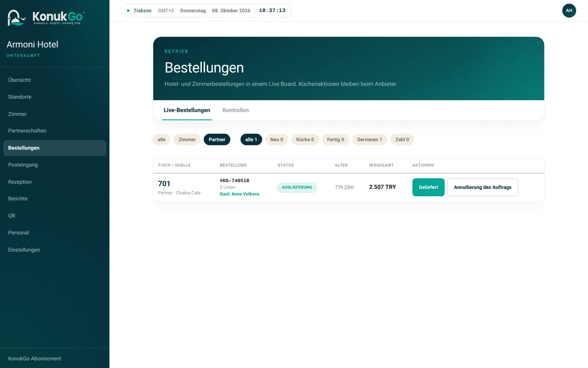This screenshot has height=368, width=588.
Task: Open Posteingang in the sidebar
Action: point(55,165)
